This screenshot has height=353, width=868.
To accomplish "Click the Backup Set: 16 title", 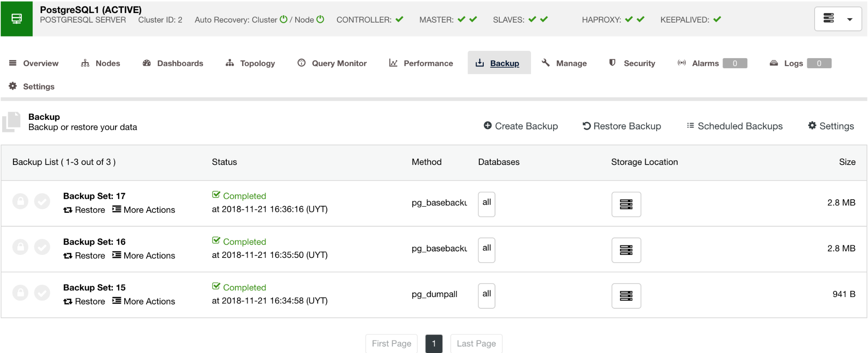I will (x=94, y=242).
